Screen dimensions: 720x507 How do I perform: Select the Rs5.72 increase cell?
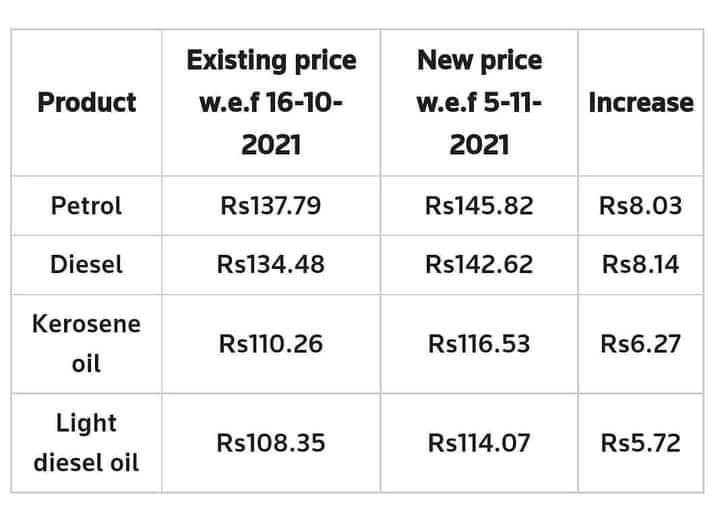641,443
